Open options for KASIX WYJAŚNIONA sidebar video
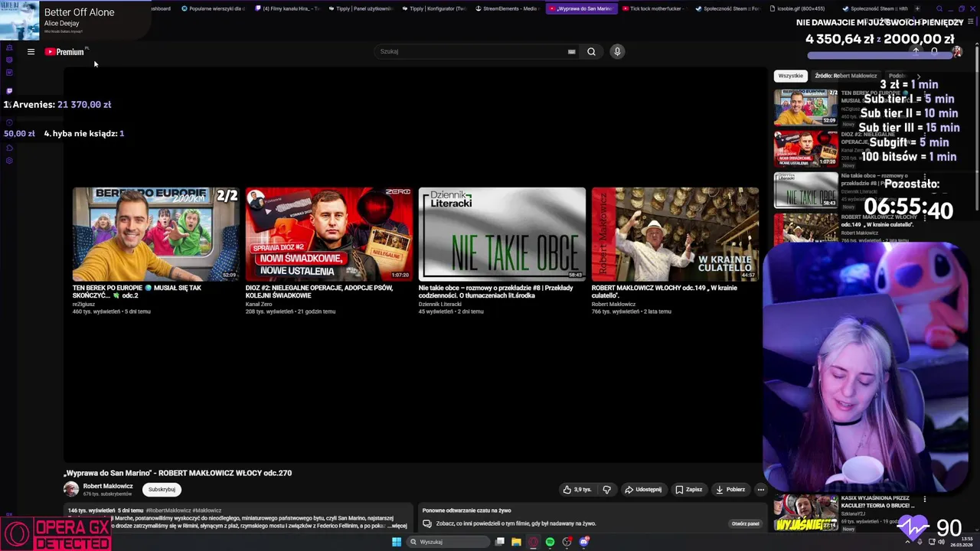 click(x=924, y=500)
